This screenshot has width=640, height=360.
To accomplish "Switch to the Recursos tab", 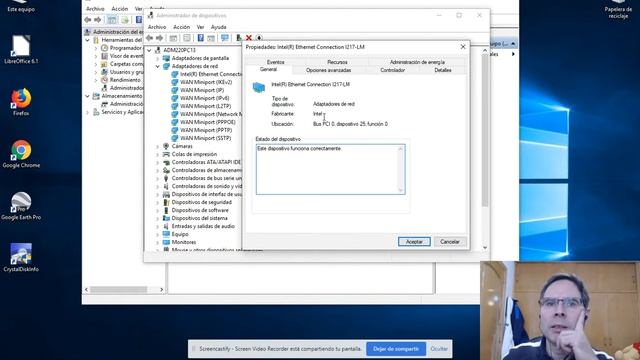I will [x=337, y=62].
